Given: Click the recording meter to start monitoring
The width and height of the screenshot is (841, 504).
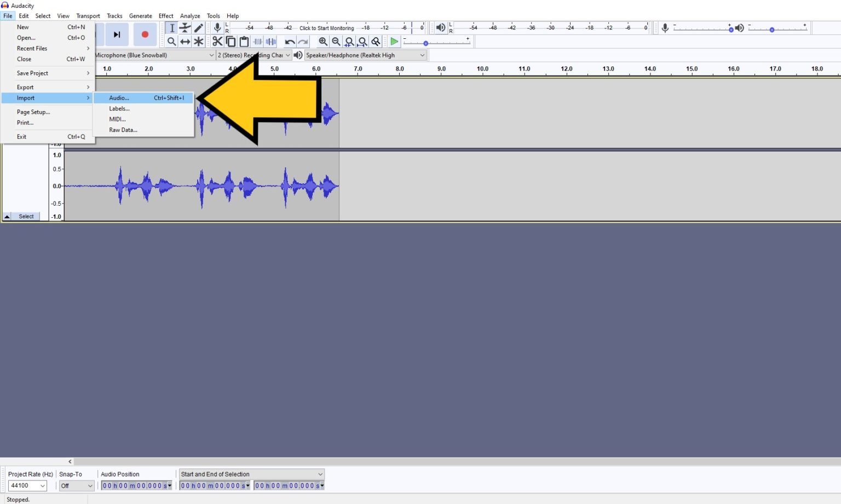Looking at the screenshot, I should click(x=326, y=28).
